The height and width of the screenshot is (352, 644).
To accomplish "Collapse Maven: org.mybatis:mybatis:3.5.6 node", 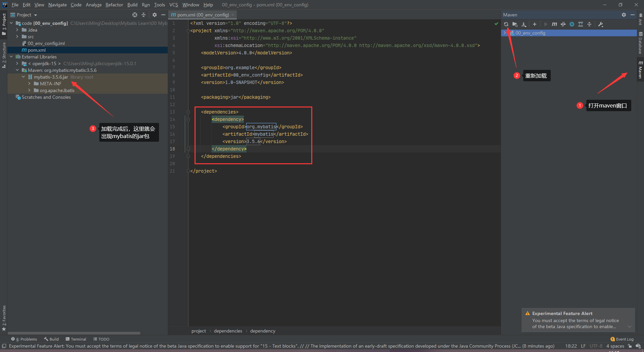I will (17, 70).
